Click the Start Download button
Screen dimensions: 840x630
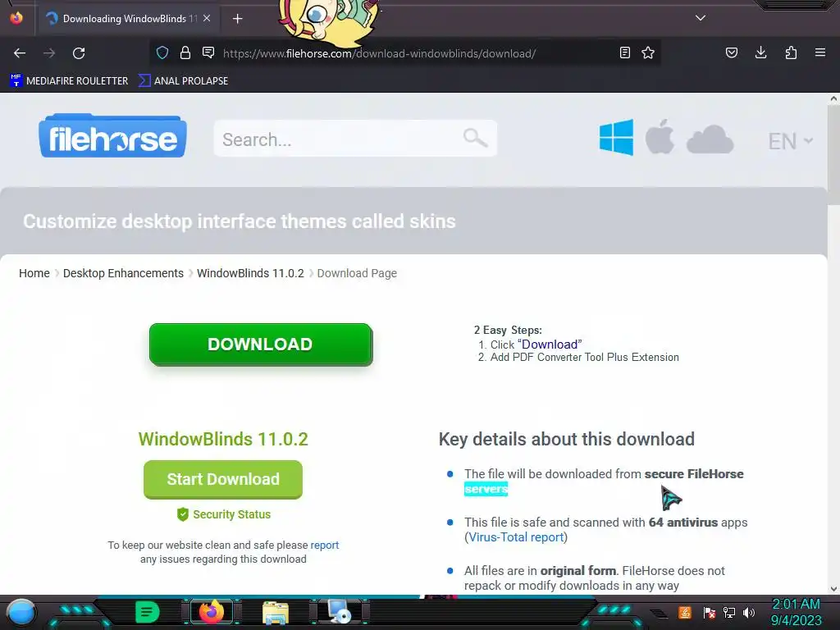click(223, 479)
